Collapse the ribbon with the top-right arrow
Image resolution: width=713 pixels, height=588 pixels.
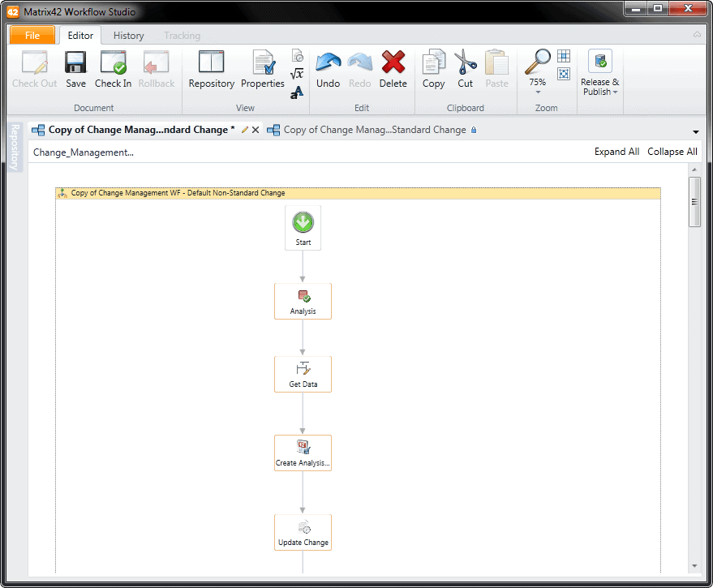pos(697,35)
